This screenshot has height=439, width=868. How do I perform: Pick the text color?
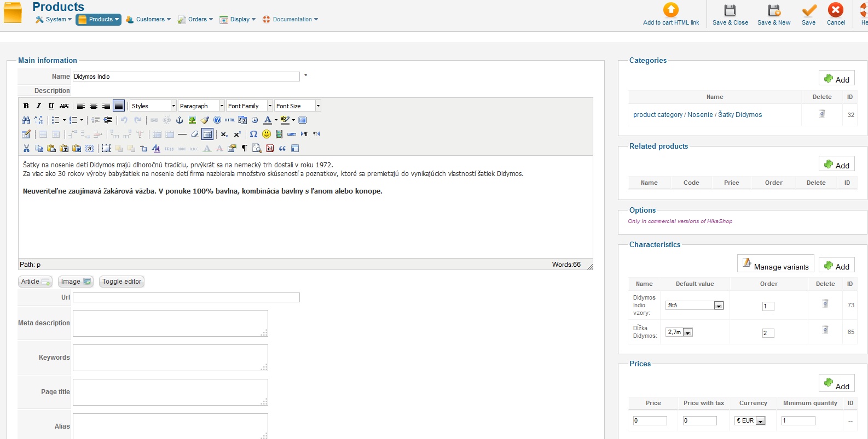pyautogui.click(x=268, y=120)
